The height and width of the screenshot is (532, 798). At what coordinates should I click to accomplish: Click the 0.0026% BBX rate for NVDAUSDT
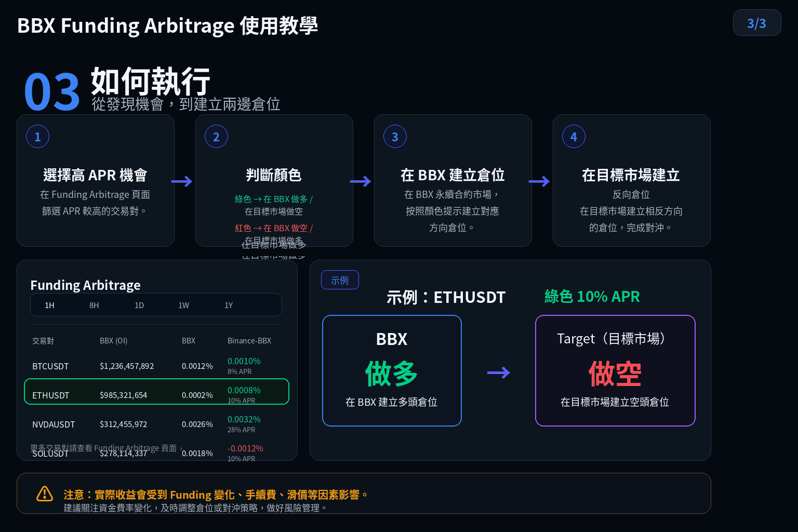[x=197, y=424]
